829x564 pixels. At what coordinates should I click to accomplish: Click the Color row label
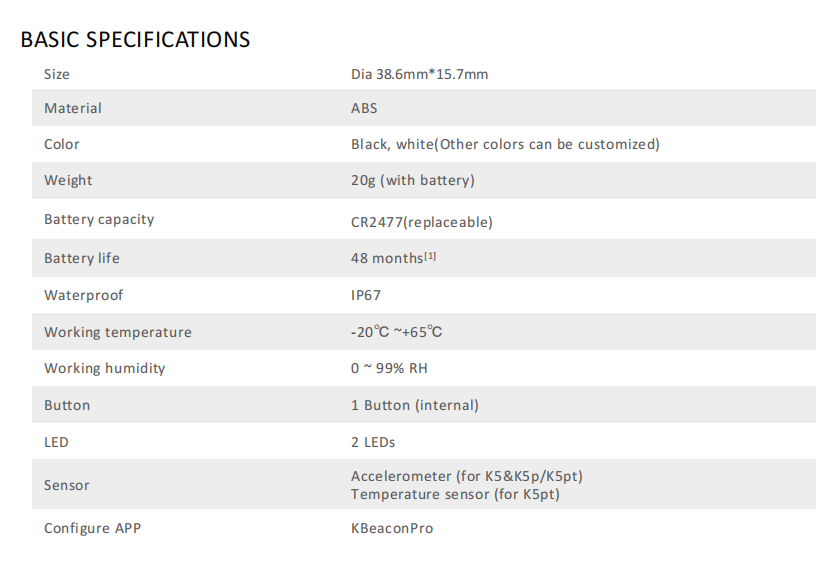[62, 144]
